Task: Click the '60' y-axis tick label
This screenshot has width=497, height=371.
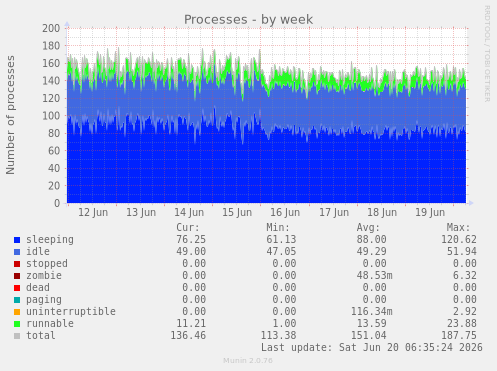Action: pos(54,151)
